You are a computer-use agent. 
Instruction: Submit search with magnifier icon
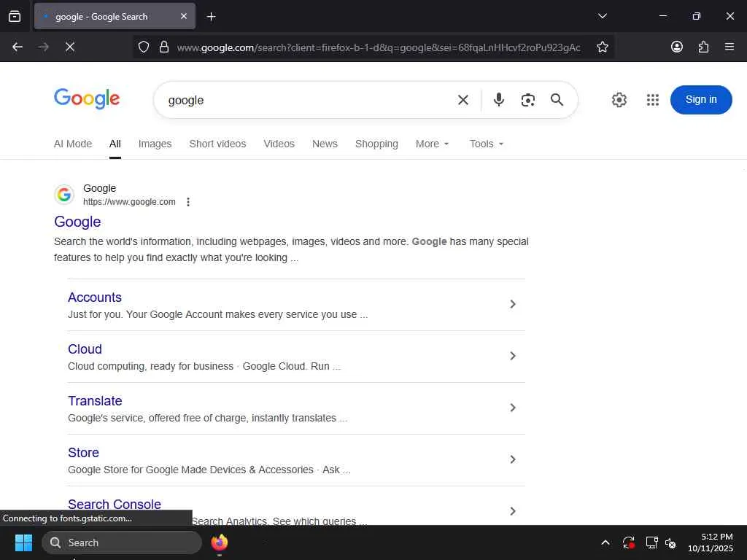point(557,99)
